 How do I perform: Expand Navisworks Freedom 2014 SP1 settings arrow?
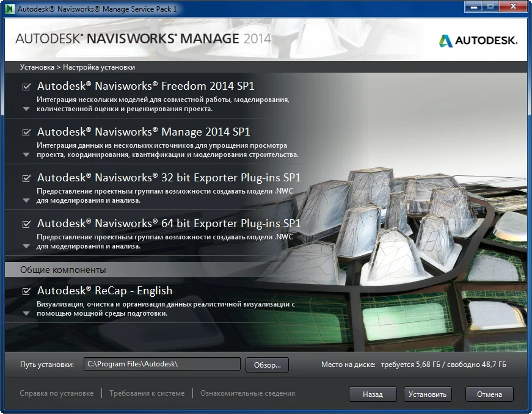(26, 109)
